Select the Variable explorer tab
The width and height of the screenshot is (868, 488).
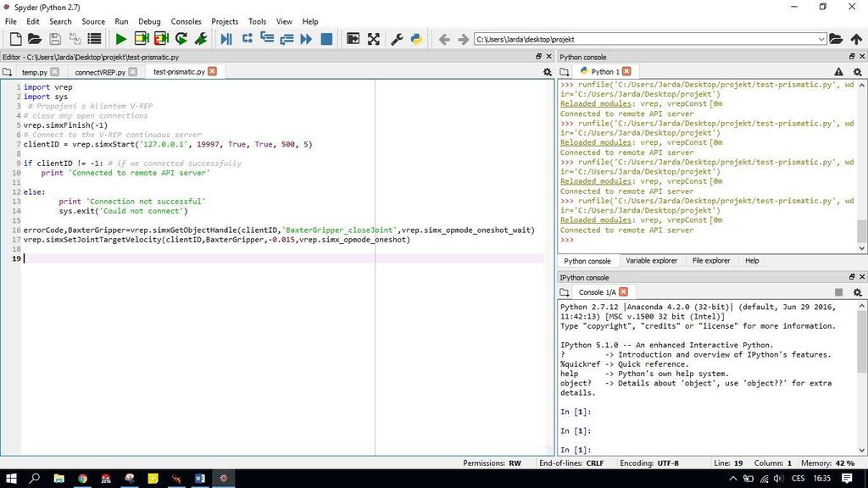tap(651, 261)
